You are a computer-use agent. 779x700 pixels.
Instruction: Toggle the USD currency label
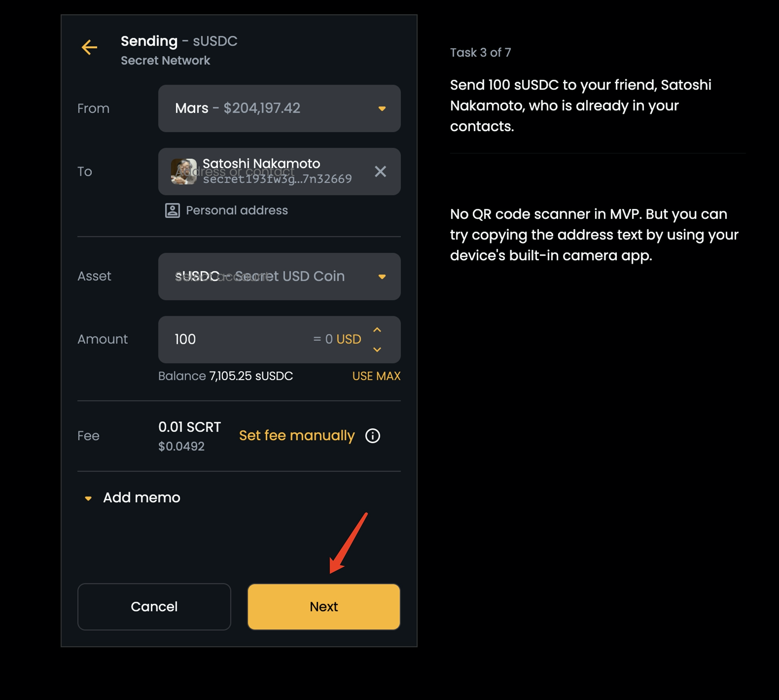click(x=349, y=340)
